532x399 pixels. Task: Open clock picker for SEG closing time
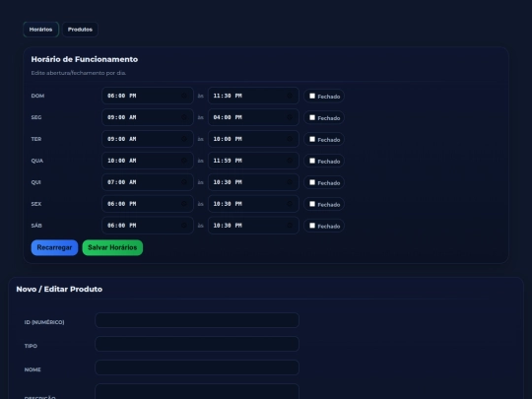pos(290,117)
